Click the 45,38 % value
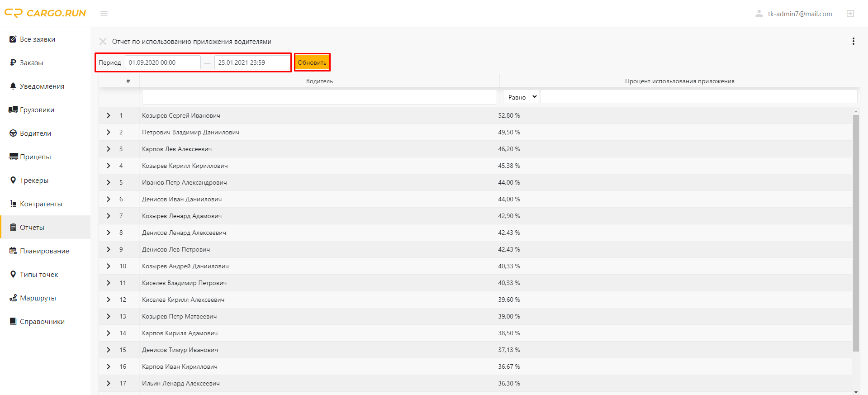Screen dimensions: 868x395 (509, 166)
